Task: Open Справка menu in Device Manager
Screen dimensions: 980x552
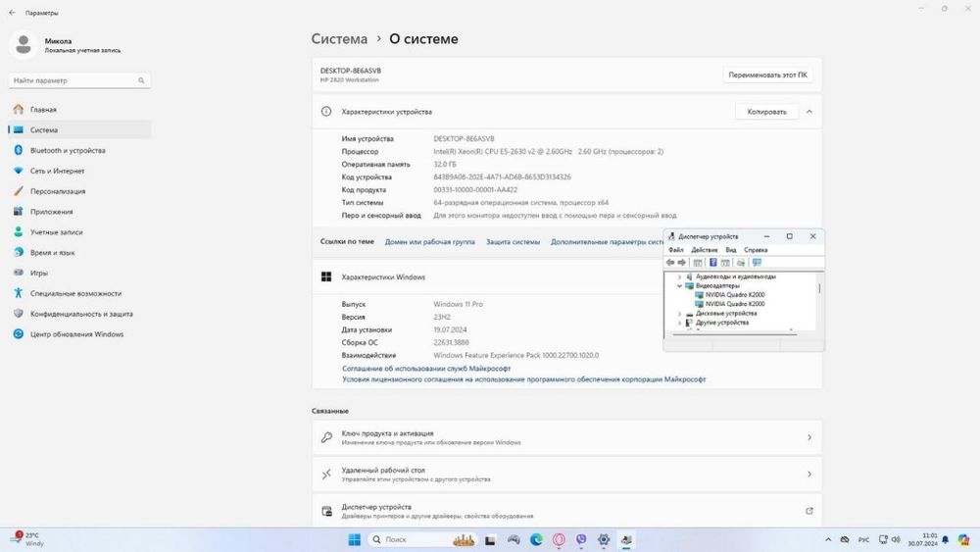Action: 756,250
